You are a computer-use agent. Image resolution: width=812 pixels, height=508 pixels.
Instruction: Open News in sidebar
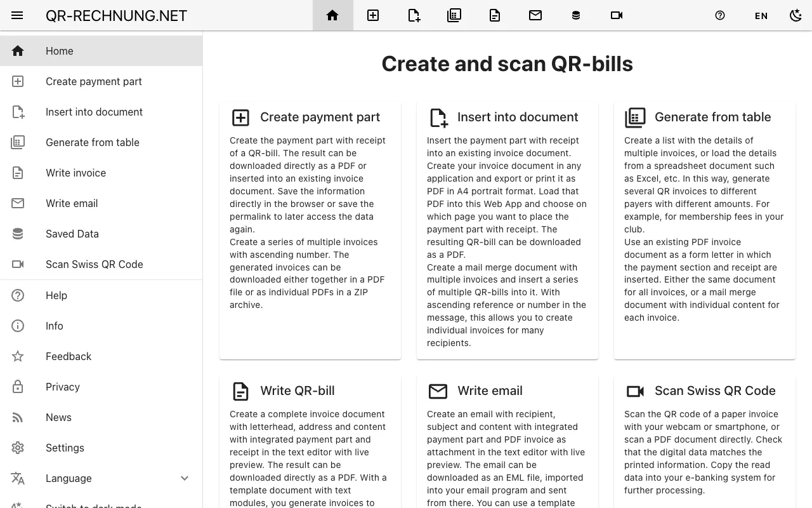(x=101, y=417)
